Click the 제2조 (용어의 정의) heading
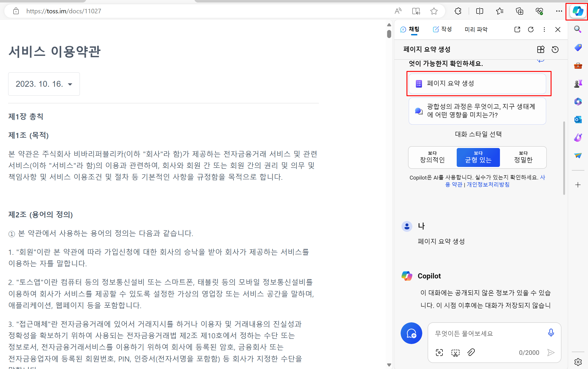 pyautogui.click(x=41, y=214)
